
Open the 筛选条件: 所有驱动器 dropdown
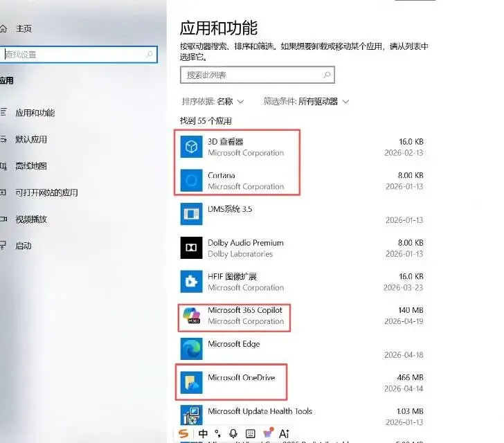coord(306,102)
